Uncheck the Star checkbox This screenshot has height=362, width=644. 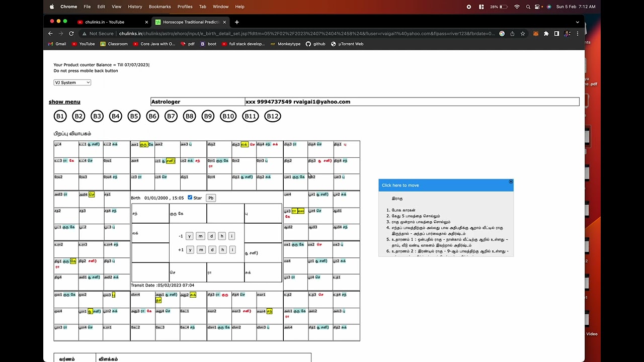pos(190,198)
